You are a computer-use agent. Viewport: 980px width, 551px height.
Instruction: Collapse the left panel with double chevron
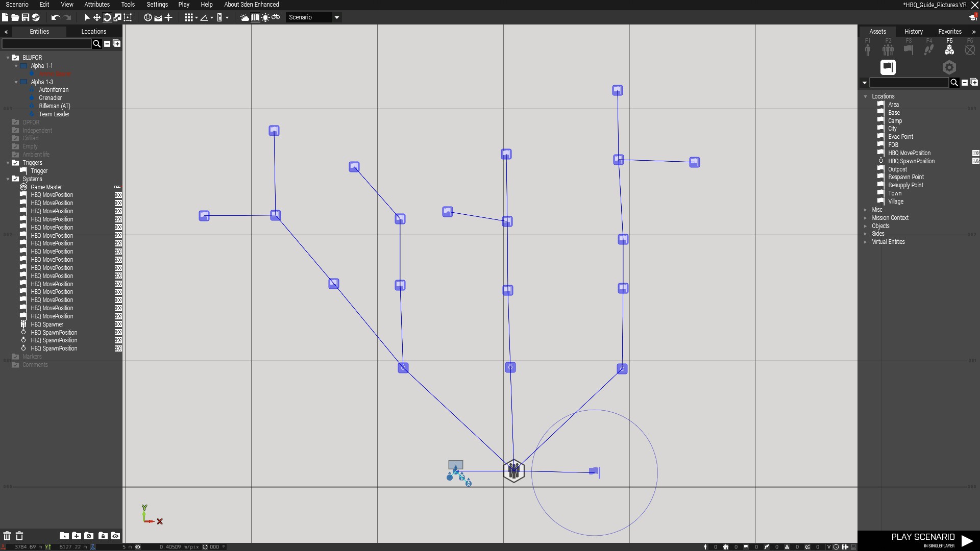[x=6, y=32]
